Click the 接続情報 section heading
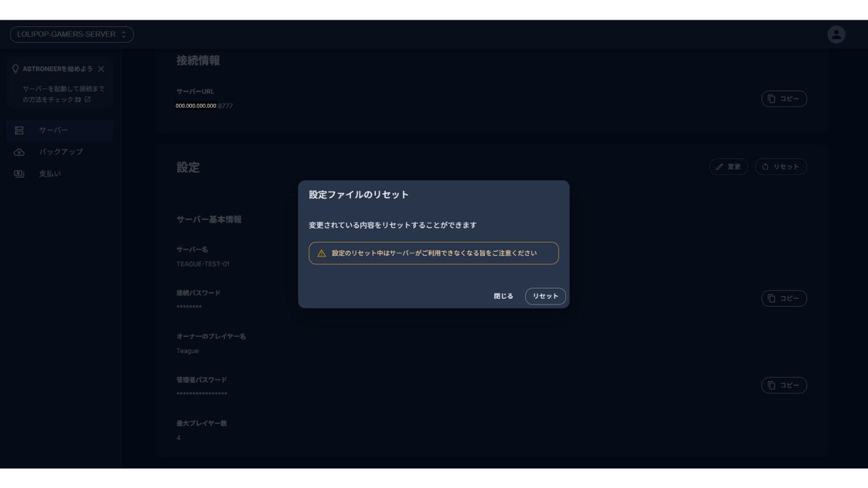The width and height of the screenshot is (868, 488). pos(198,60)
